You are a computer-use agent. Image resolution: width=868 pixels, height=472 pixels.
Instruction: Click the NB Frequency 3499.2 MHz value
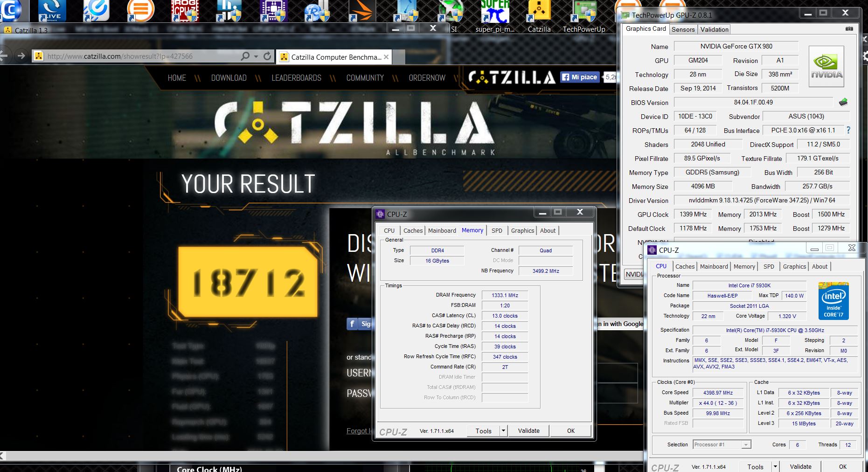pyautogui.click(x=545, y=271)
